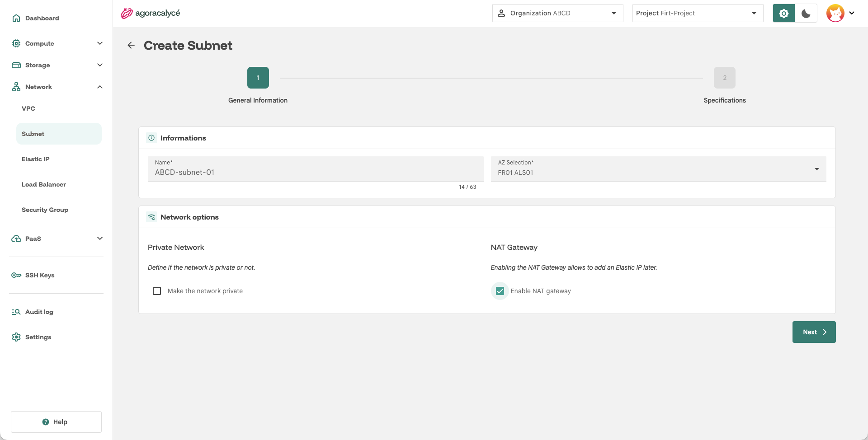Click the Help question mark icon

46,422
